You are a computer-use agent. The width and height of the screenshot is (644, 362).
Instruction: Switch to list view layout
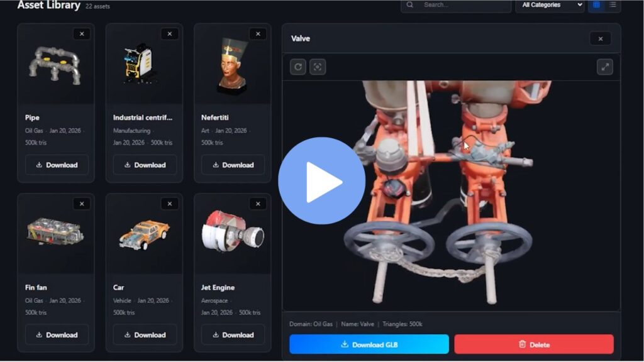(613, 5)
